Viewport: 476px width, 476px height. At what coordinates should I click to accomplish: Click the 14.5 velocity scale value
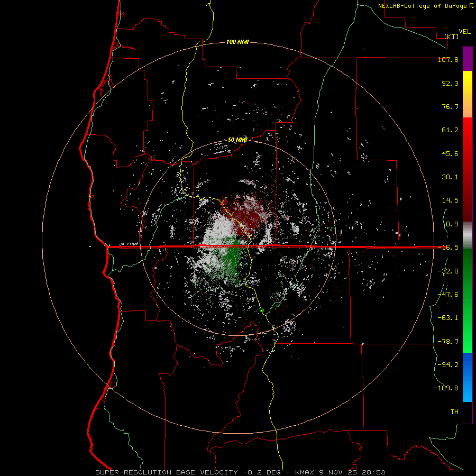click(x=450, y=200)
